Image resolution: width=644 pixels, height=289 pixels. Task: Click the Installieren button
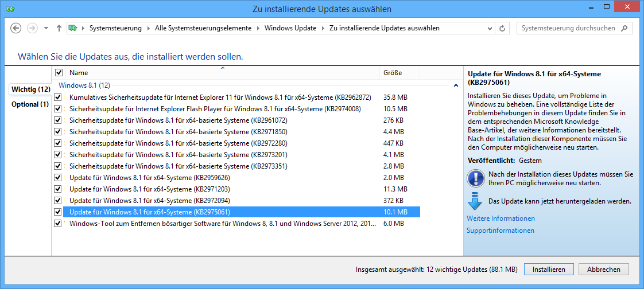tap(549, 270)
